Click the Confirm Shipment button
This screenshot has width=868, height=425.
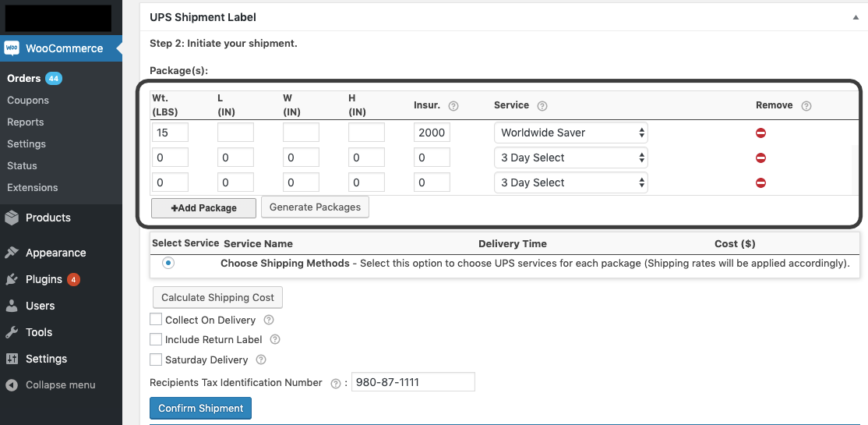click(x=200, y=409)
